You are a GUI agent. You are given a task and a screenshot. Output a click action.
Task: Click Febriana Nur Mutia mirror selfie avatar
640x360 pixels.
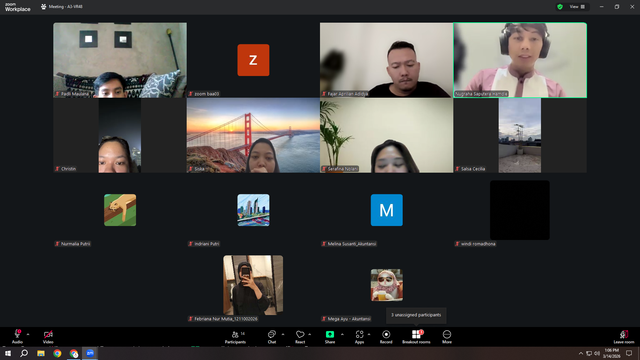point(253,285)
